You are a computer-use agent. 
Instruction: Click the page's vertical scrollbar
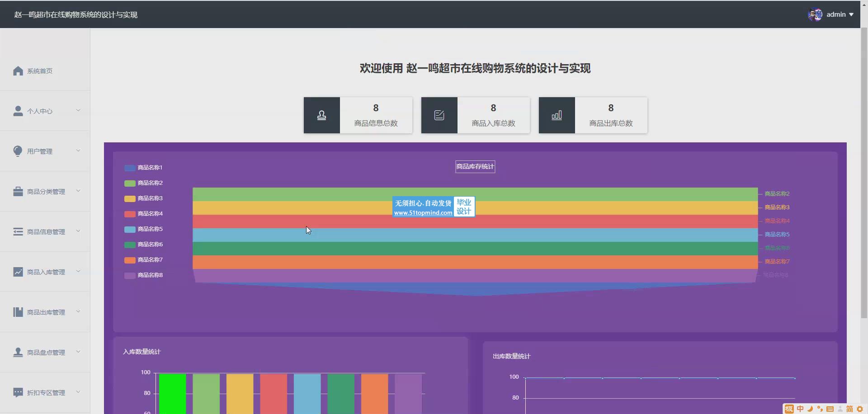(864, 173)
